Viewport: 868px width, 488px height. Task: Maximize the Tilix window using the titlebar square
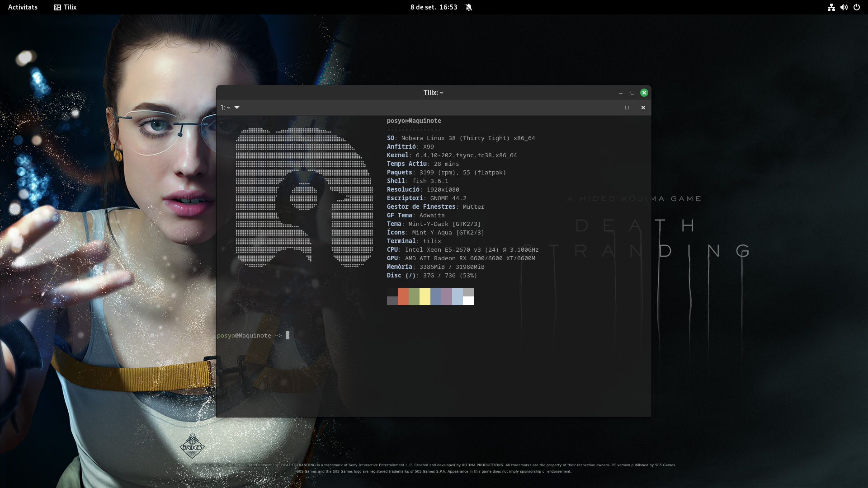pyautogui.click(x=632, y=93)
